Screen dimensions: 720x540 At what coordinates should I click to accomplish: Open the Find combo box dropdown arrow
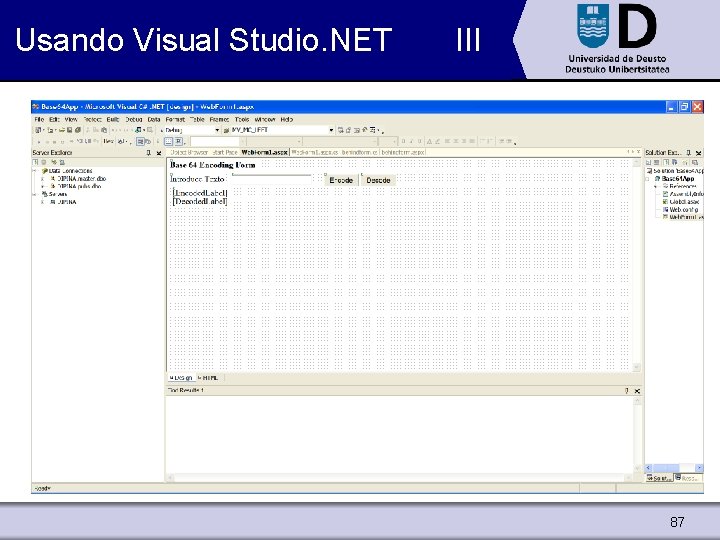(331, 130)
